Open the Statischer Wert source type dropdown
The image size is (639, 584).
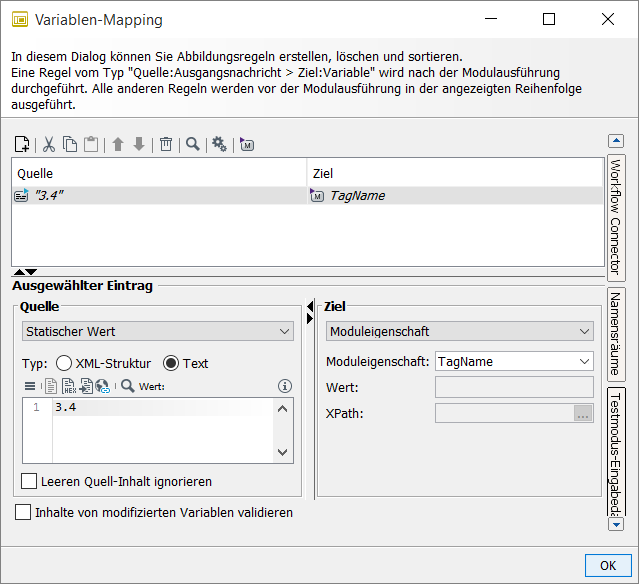click(x=157, y=331)
